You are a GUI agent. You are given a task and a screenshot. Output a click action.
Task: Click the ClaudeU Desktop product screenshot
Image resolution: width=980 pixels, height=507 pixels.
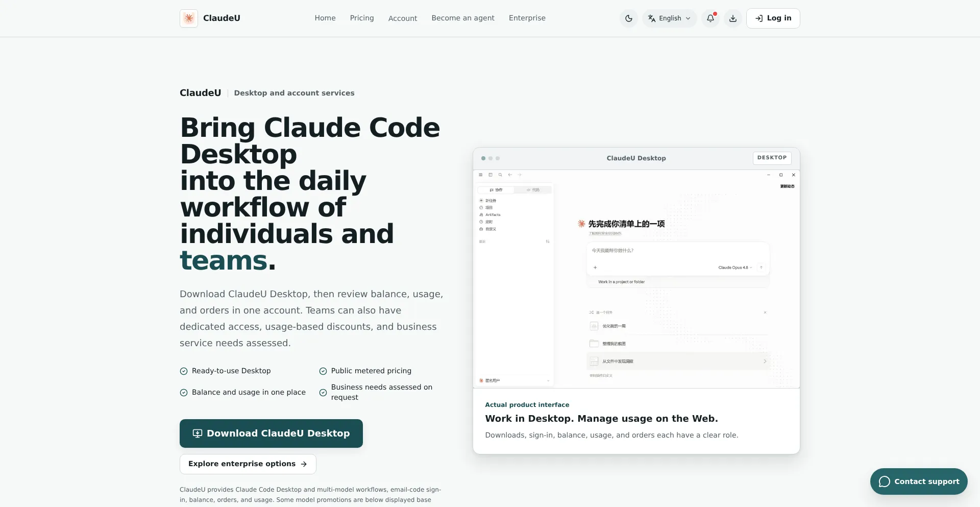(x=636, y=279)
